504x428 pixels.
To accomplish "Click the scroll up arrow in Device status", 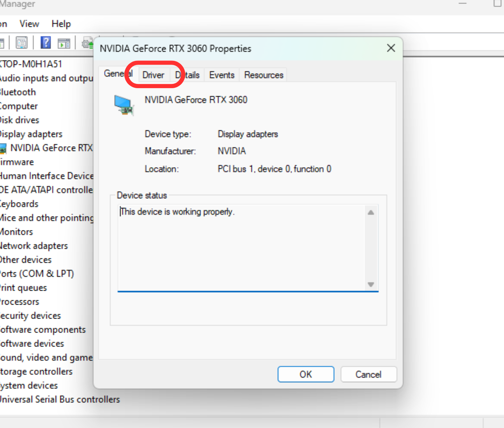I will click(x=371, y=212).
